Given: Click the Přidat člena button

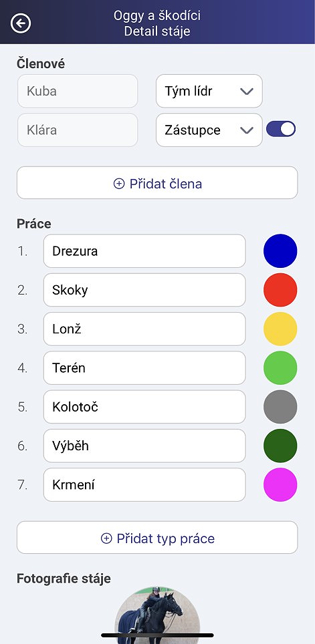Looking at the screenshot, I should 157,183.
